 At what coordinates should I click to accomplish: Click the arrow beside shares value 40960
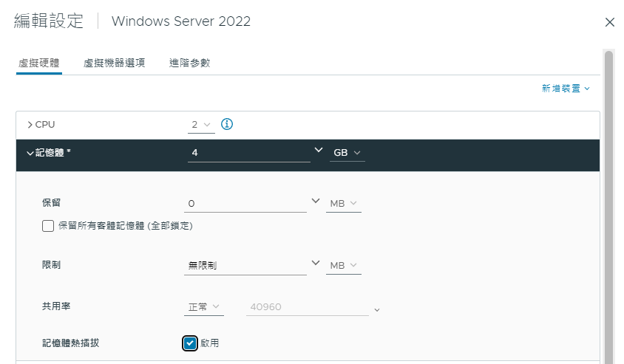pyautogui.click(x=377, y=310)
